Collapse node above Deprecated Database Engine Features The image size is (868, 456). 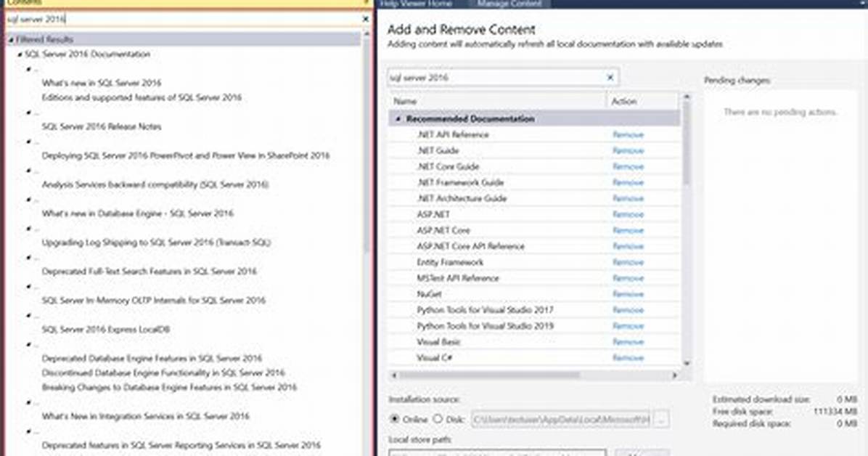click(29, 344)
